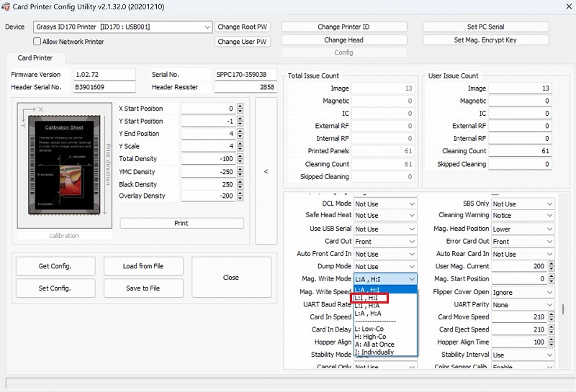Open the Card Out dropdown
This screenshot has height=392, width=576.
coord(385,242)
